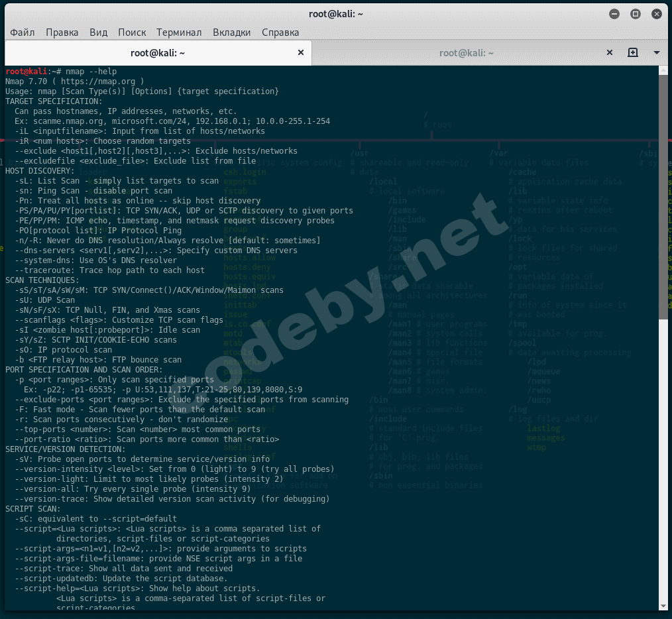Open the Справка menu
The width and height of the screenshot is (672, 619).
coord(280,32)
